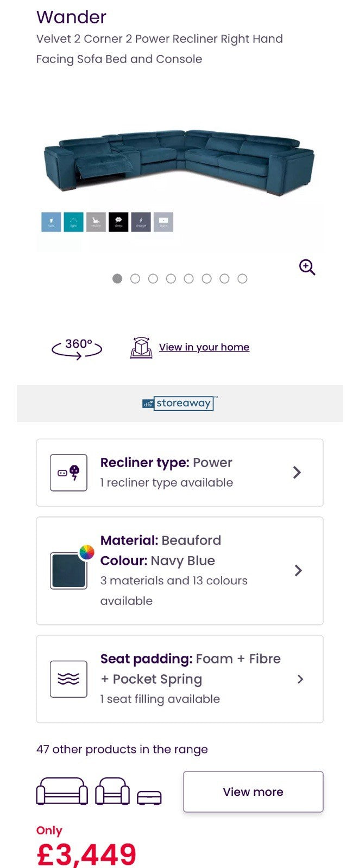Click the three-seater sofa range icon
The image size is (359, 868).
tap(62, 792)
